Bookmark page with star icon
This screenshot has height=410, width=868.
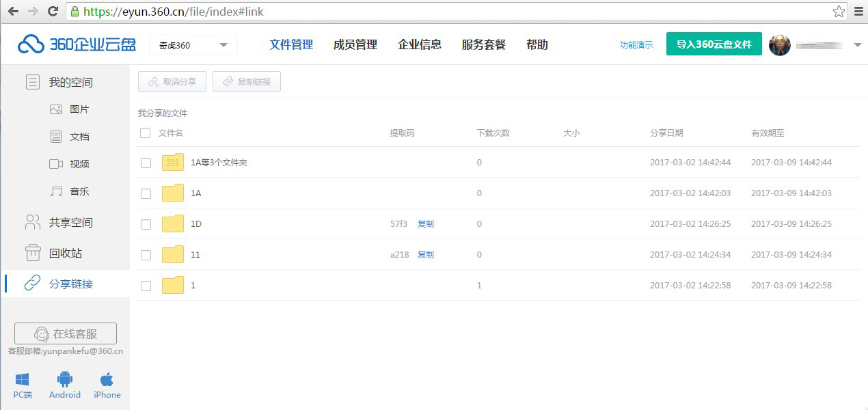click(839, 11)
